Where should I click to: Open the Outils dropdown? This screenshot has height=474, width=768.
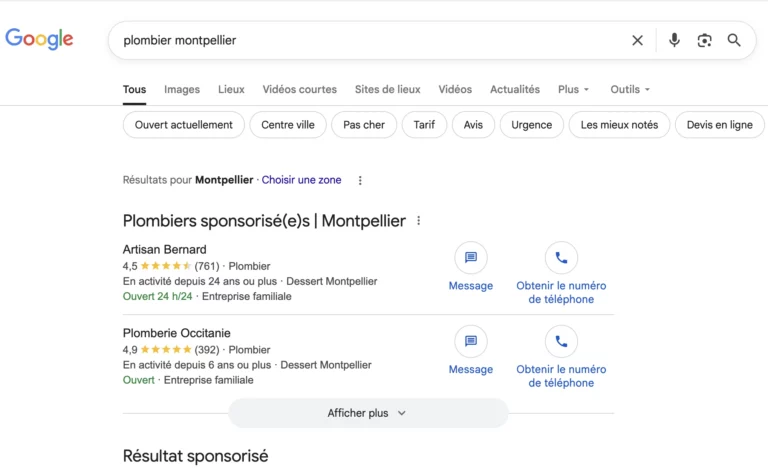pos(630,89)
